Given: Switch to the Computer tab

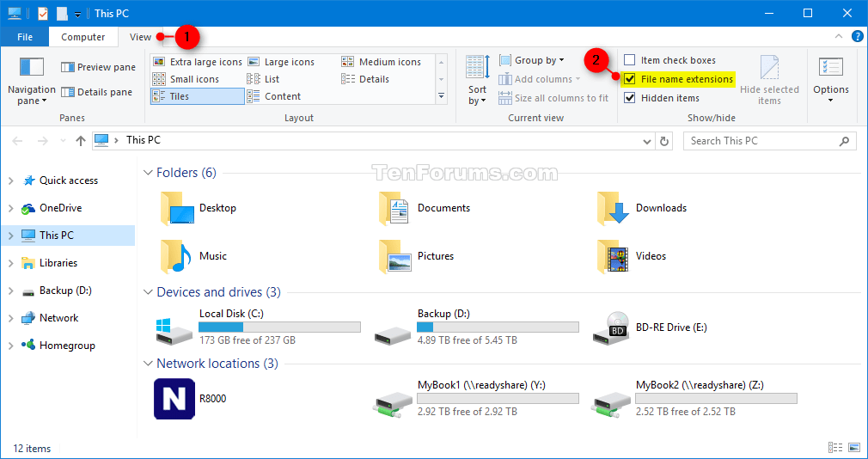Looking at the screenshot, I should tap(83, 37).
